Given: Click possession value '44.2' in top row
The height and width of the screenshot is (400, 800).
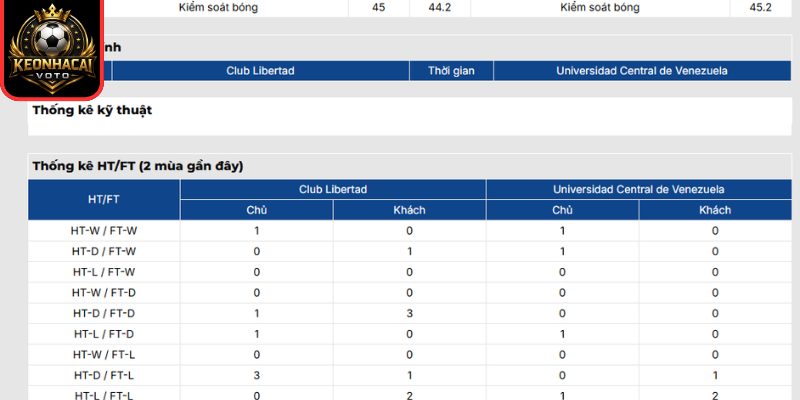Looking at the screenshot, I should click(440, 8).
